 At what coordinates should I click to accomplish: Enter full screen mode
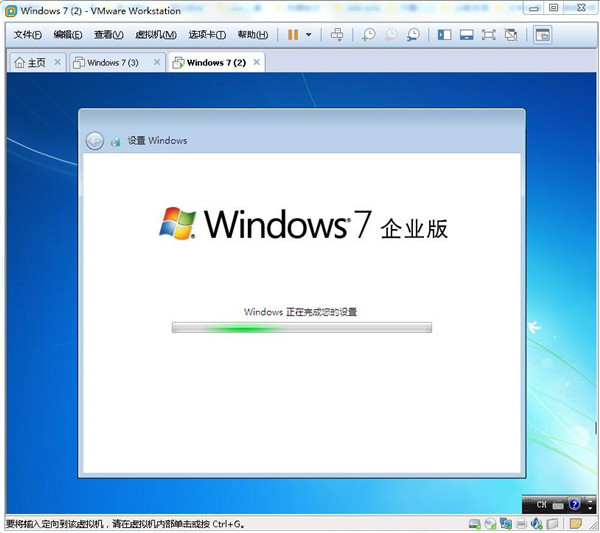(489, 35)
